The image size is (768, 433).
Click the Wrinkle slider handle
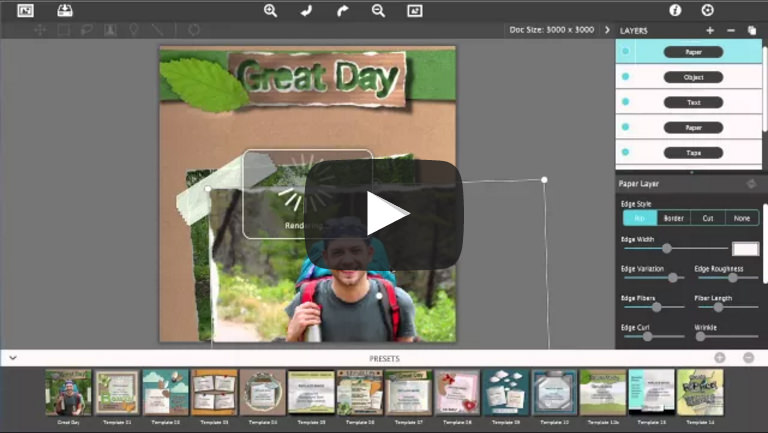point(700,337)
